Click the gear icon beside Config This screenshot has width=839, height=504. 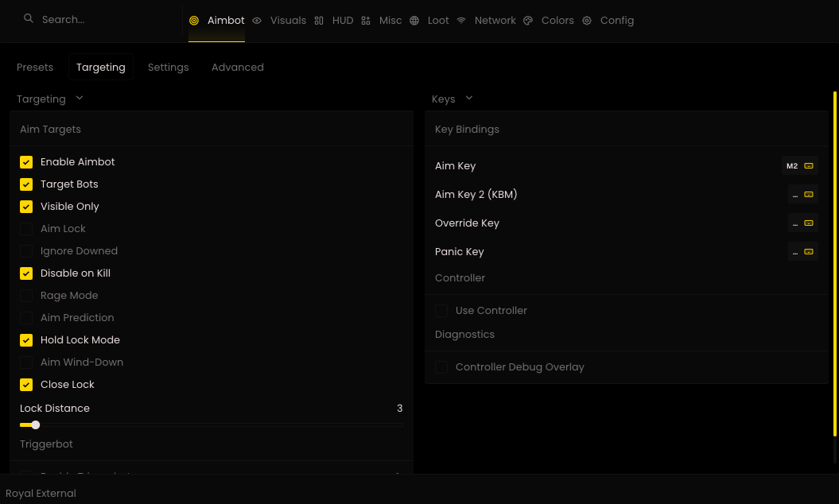587,21
